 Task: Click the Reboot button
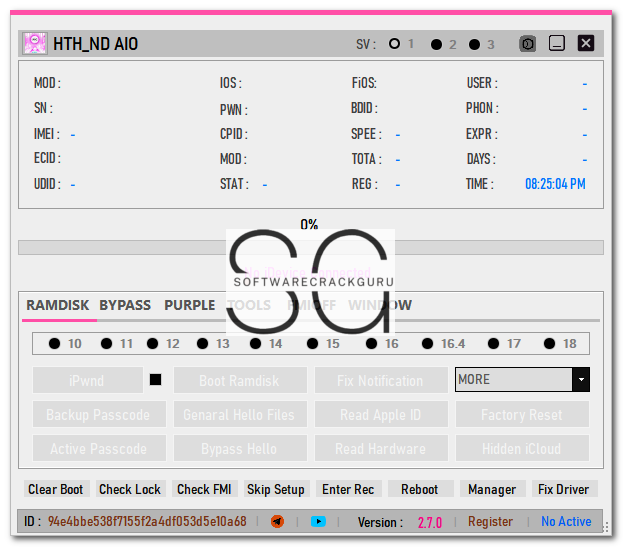tap(420, 489)
